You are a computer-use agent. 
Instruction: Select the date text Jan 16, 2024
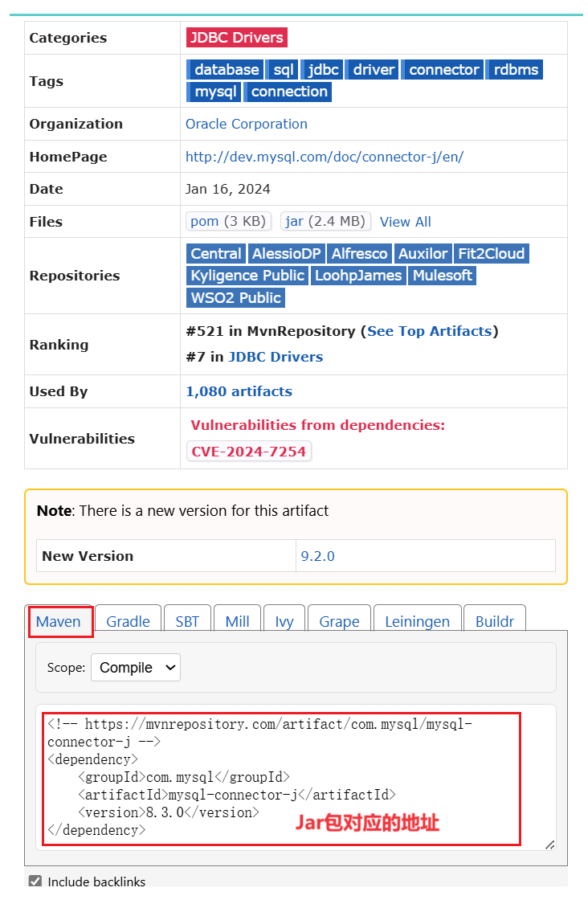(x=227, y=189)
